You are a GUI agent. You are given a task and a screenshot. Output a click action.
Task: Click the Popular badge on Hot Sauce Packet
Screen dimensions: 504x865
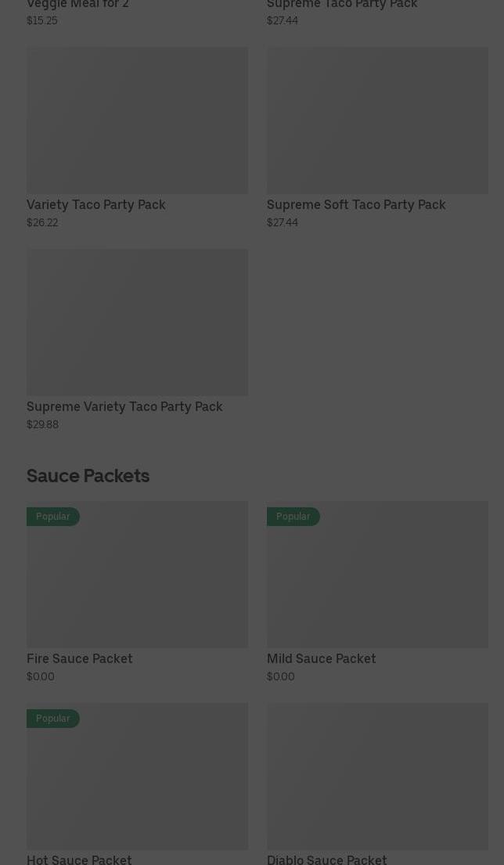click(x=53, y=719)
